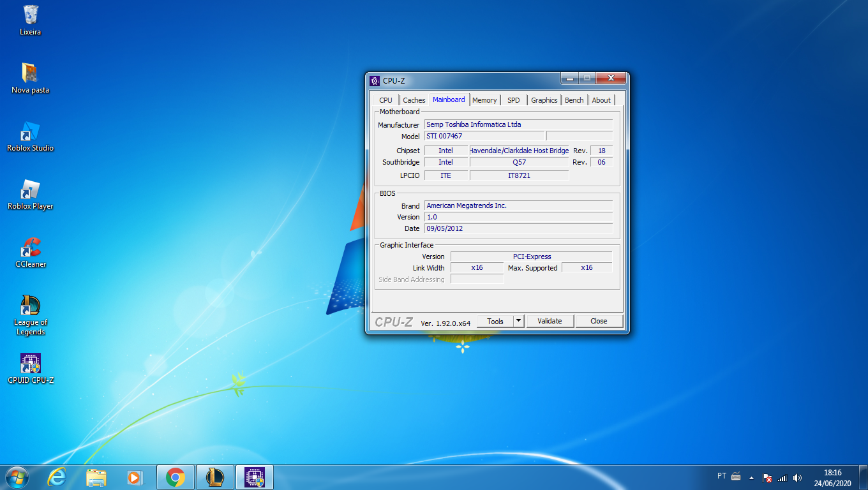Switch to the Graphics tab
This screenshot has height=490, width=868.
[544, 100]
